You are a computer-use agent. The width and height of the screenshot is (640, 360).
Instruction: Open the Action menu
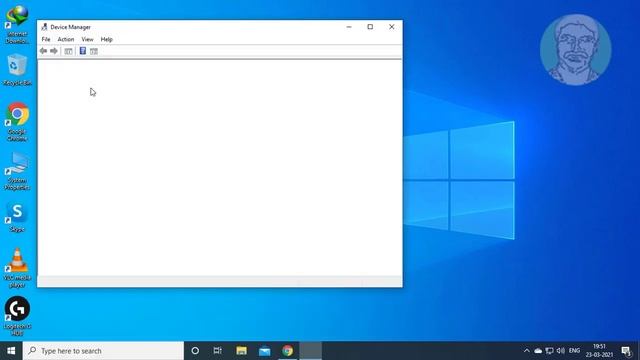click(66, 40)
